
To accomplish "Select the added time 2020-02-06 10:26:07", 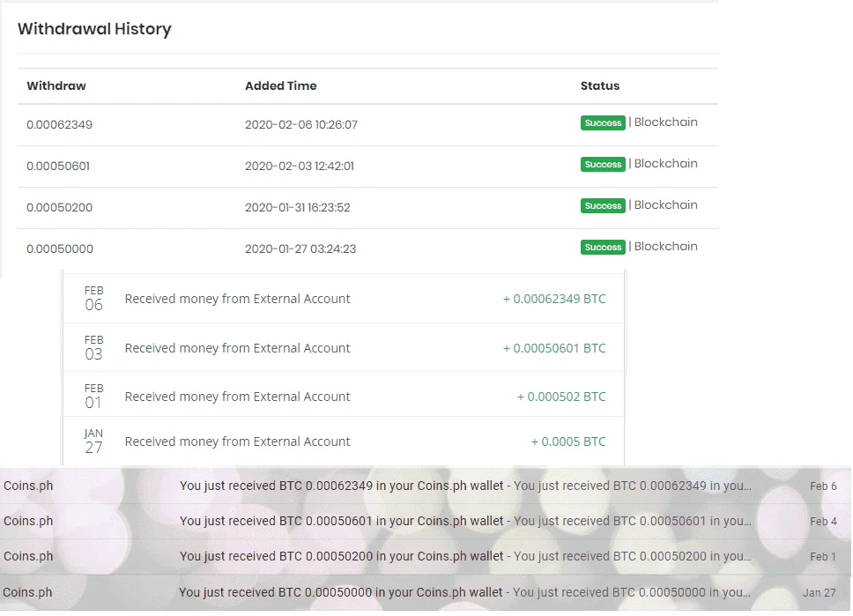I will tap(301, 124).
